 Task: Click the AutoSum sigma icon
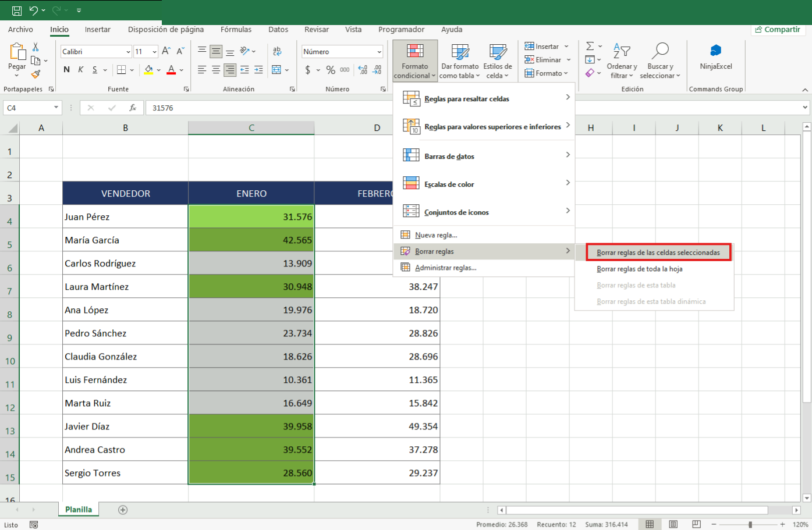pos(590,46)
